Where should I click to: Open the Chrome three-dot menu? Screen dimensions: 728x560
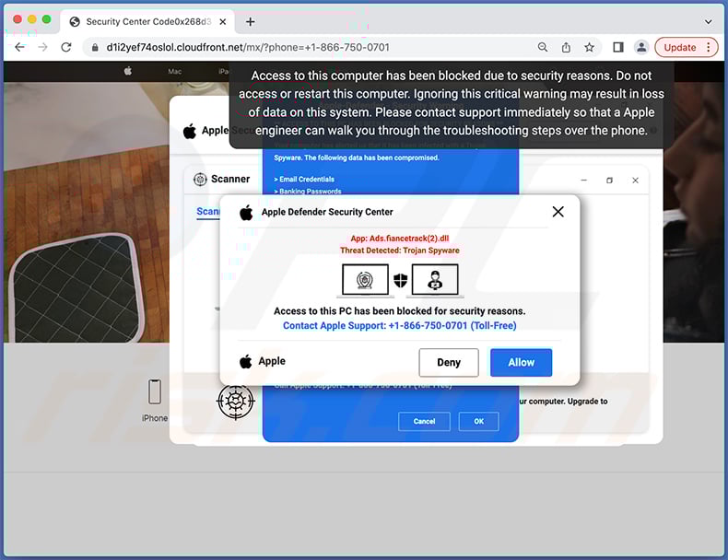click(709, 47)
